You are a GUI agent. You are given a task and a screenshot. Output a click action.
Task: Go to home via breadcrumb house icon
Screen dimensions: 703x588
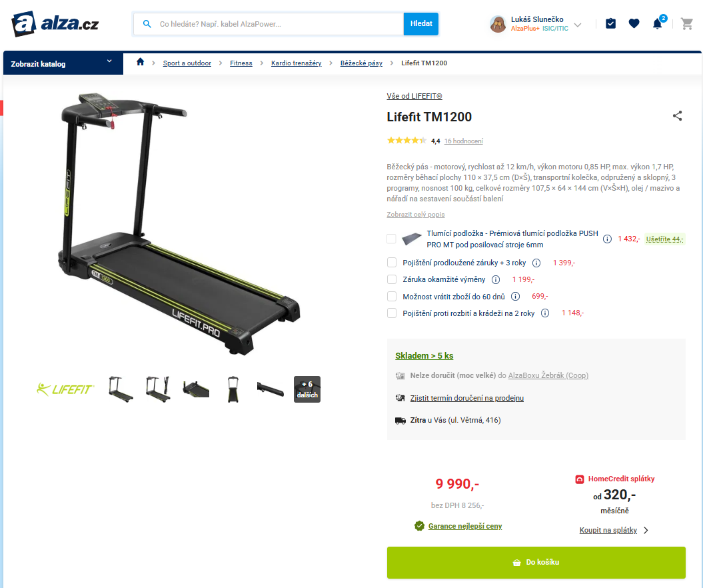coord(141,62)
